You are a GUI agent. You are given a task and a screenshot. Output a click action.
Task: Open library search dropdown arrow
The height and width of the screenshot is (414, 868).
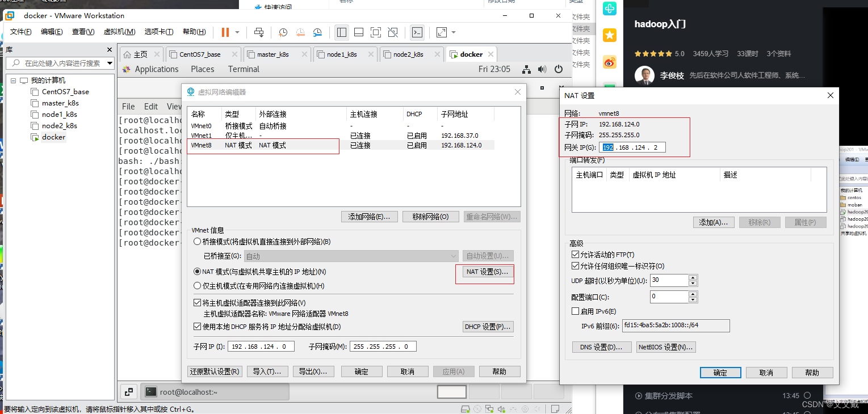click(110, 63)
